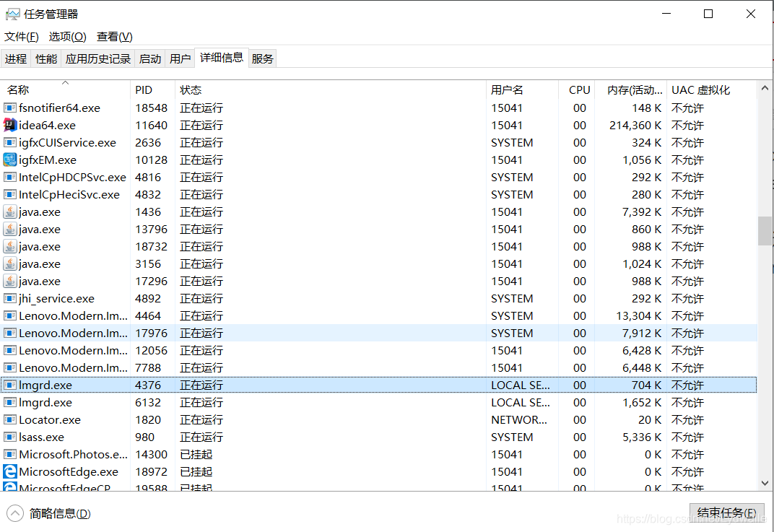This screenshot has height=532, width=774.
Task: Click the Lenovo.Modern.Im icon for PID 7788
Action: pyautogui.click(x=10, y=367)
